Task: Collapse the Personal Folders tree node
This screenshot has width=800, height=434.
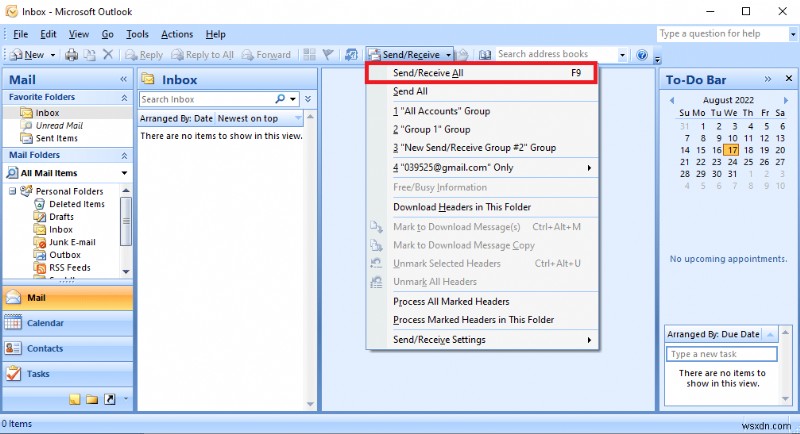Action: pos(12,191)
